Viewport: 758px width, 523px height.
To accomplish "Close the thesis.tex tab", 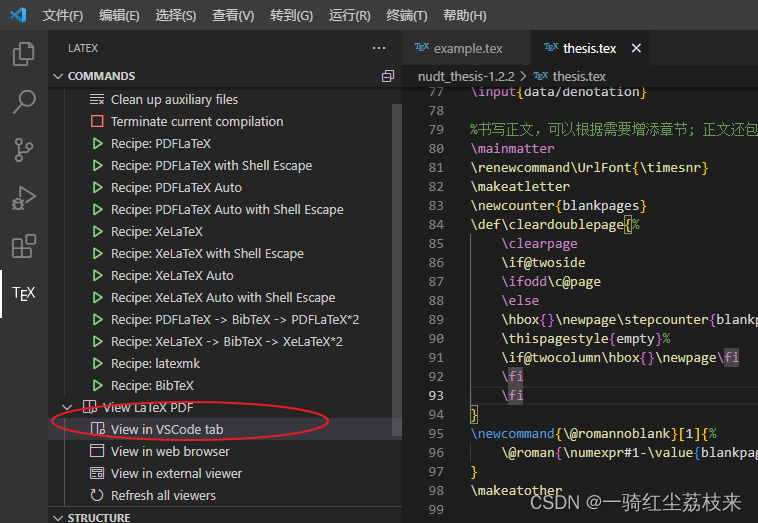I will 636,48.
